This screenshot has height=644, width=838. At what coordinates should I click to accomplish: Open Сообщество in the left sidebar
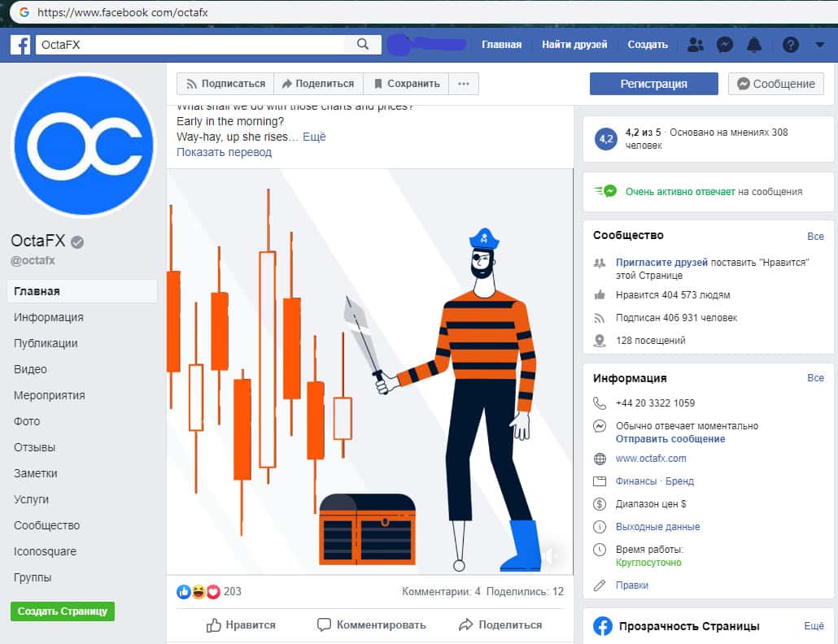click(46, 525)
